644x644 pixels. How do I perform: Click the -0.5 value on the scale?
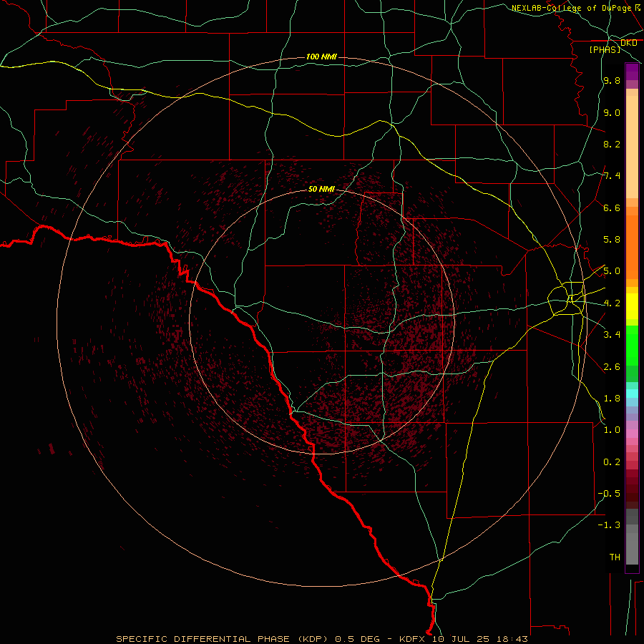coord(609,494)
